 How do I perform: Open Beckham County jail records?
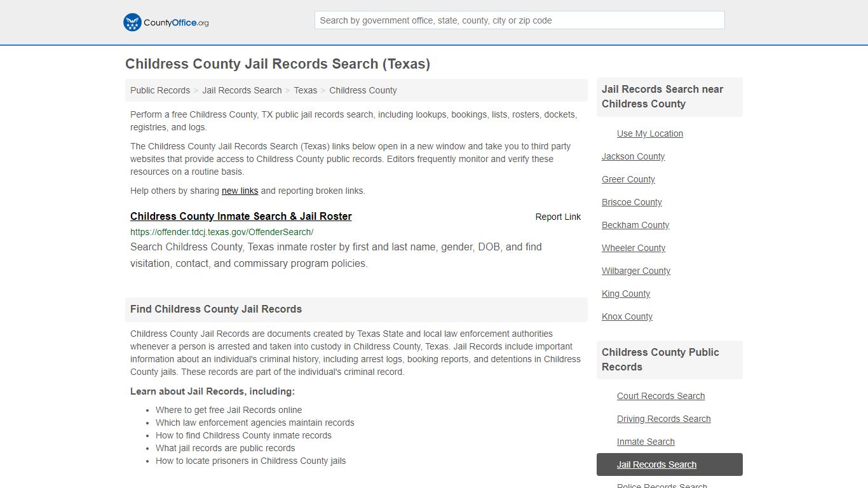(x=635, y=225)
